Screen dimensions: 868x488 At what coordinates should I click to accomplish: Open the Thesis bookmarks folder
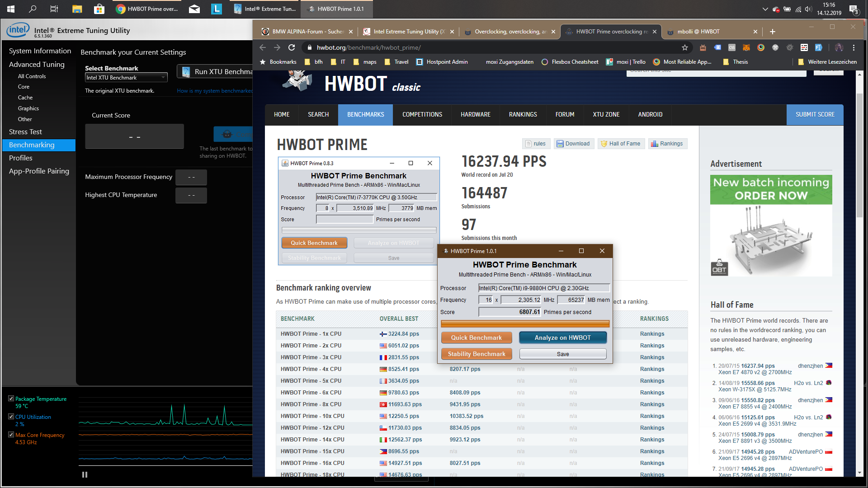tap(736, 62)
